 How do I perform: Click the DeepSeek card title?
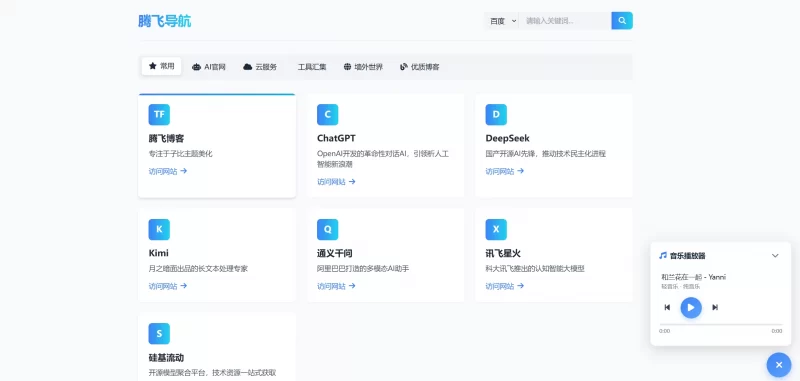pos(508,138)
